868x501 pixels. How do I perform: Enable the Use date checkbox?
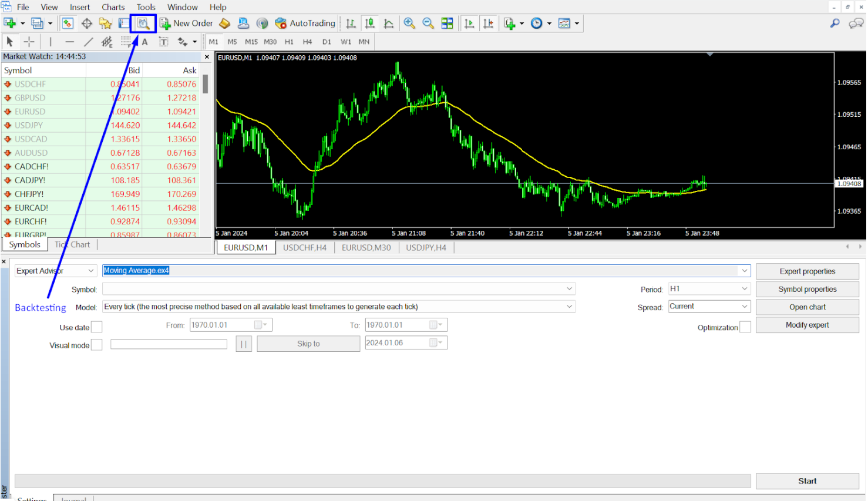[x=97, y=327]
